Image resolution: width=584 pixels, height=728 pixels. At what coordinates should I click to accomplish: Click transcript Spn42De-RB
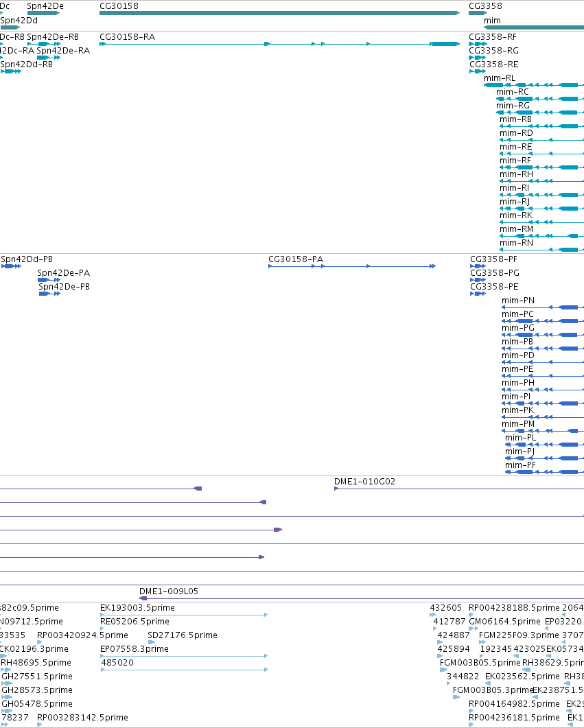(x=53, y=36)
